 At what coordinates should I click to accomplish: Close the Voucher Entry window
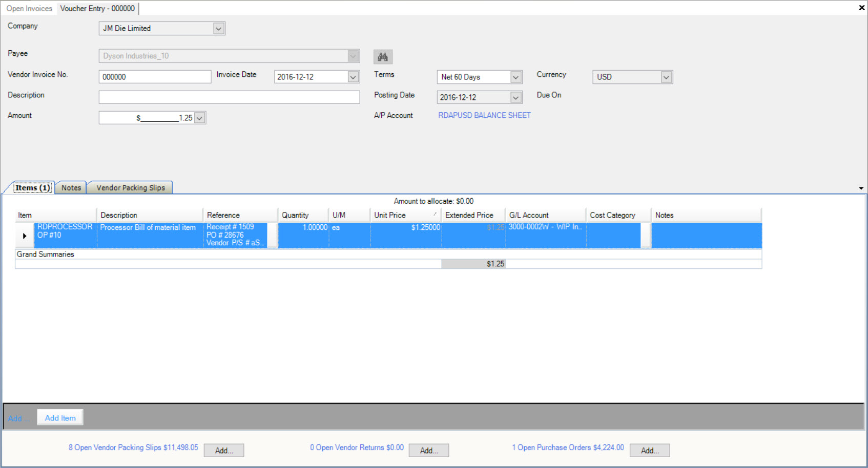(x=861, y=8)
